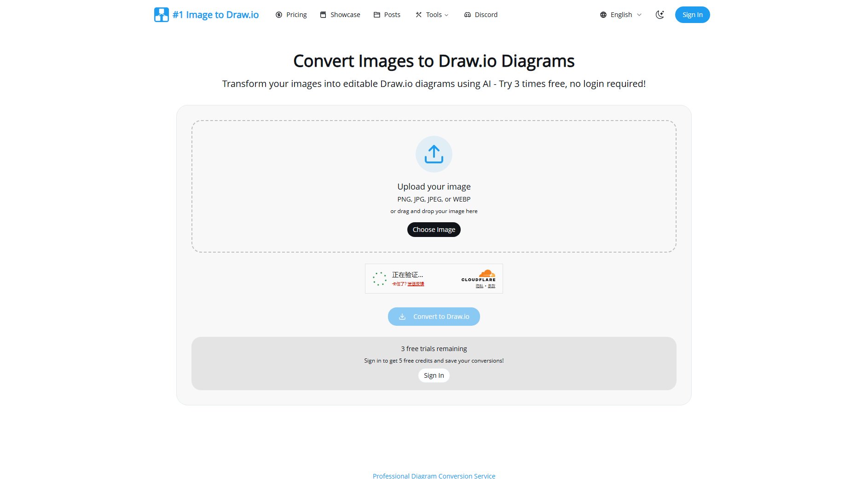Click Convert to Draw.io button
This screenshot has width=868, height=479.
(x=434, y=317)
